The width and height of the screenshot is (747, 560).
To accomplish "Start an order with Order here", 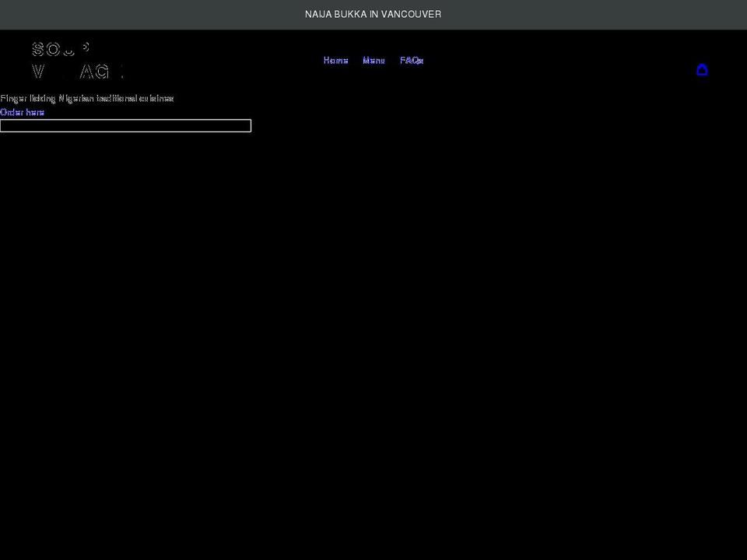I will point(22,112).
